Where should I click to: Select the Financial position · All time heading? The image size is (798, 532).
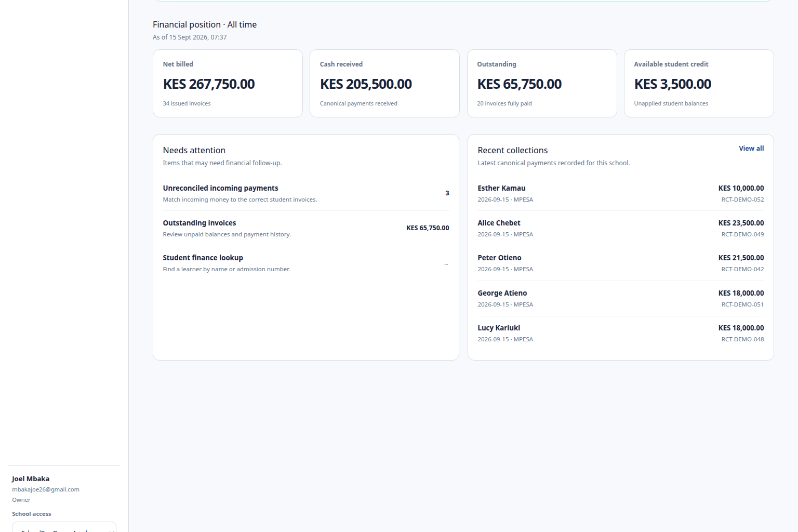point(205,24)
